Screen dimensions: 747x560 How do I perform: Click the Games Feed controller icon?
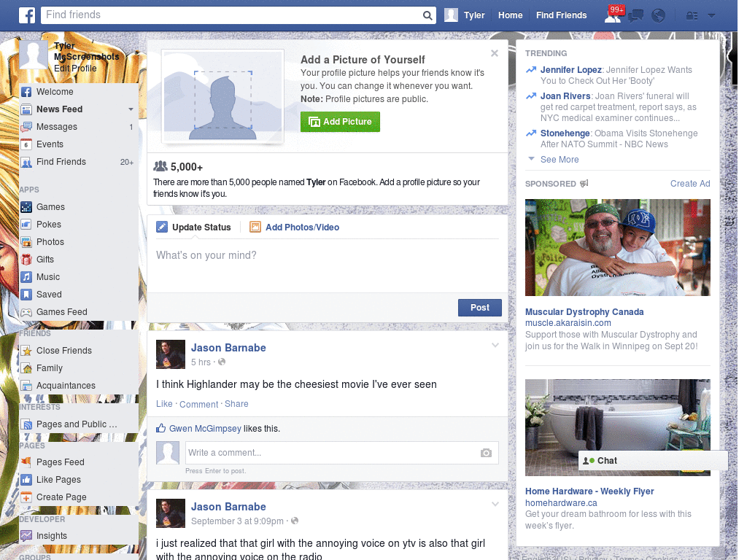tap(27, 312)
